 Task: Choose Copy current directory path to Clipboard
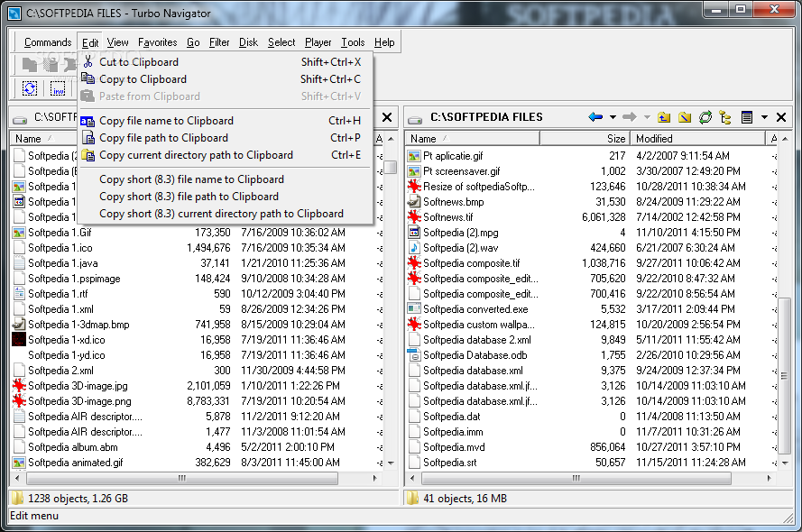coord(225,155)
